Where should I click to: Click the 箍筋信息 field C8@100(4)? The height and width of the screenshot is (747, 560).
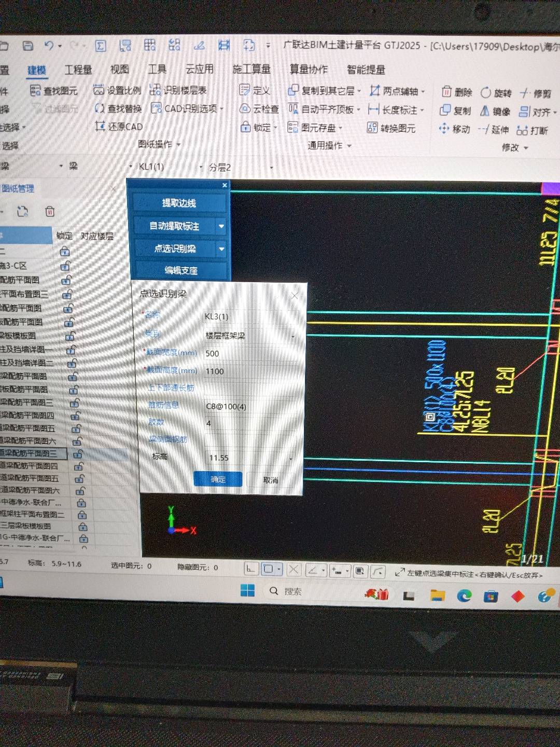[251, 407]
